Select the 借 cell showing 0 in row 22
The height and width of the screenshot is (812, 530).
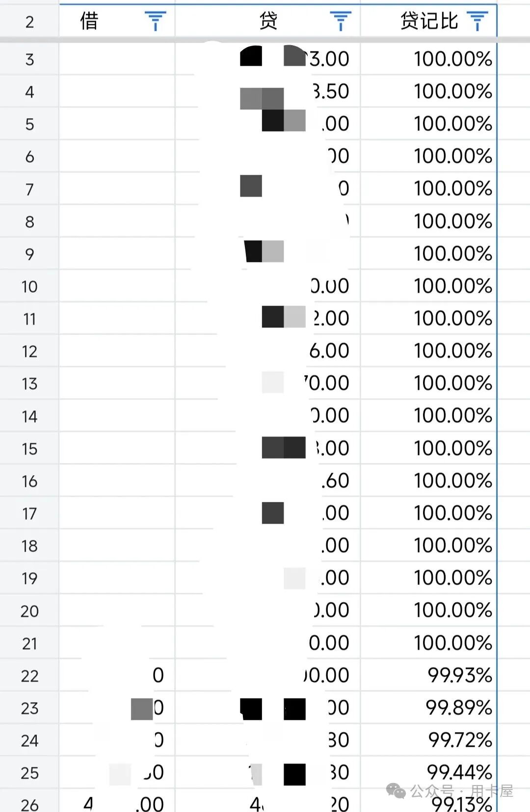pyautogui.click(x=117, y=675)
